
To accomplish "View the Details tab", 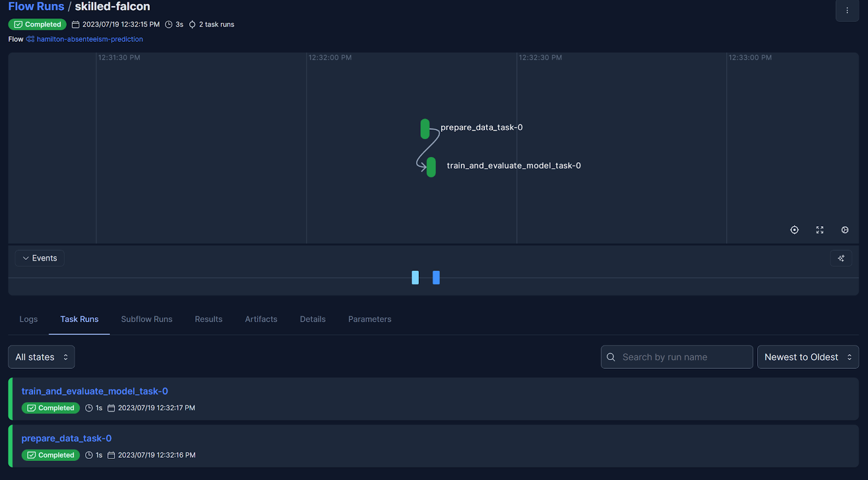I will (x=312, y=319).
